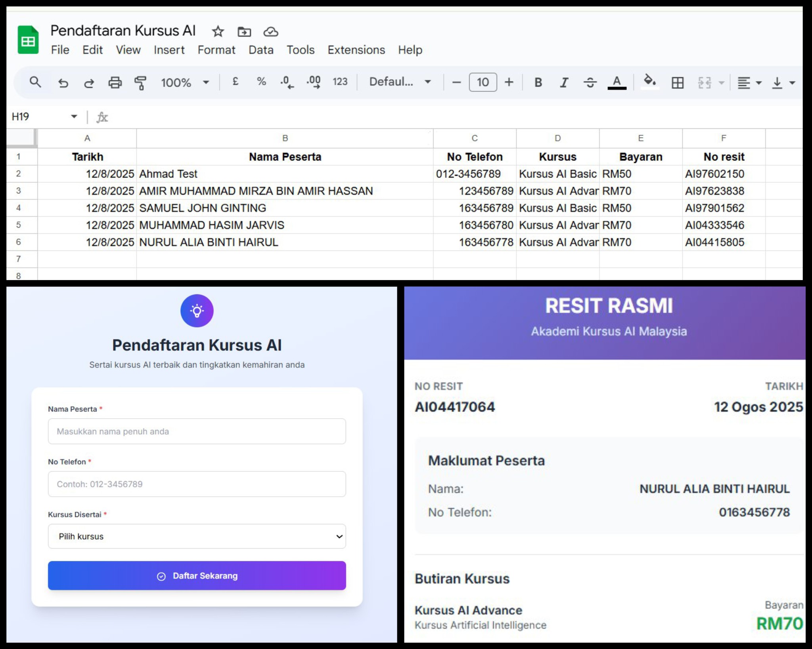Viewport: 812px width, 649px height.
Task: Star the Pendaftaran Kursus AI document
Action: (218, 31)
